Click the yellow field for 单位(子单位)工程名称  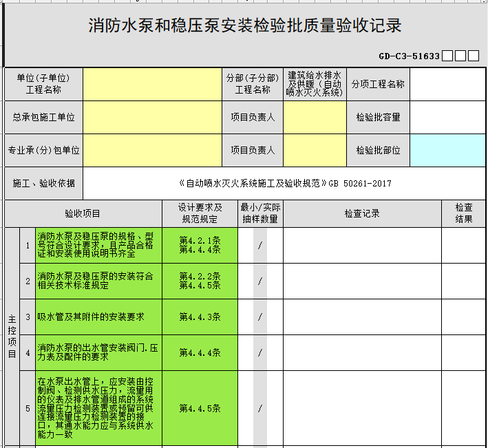152,84
